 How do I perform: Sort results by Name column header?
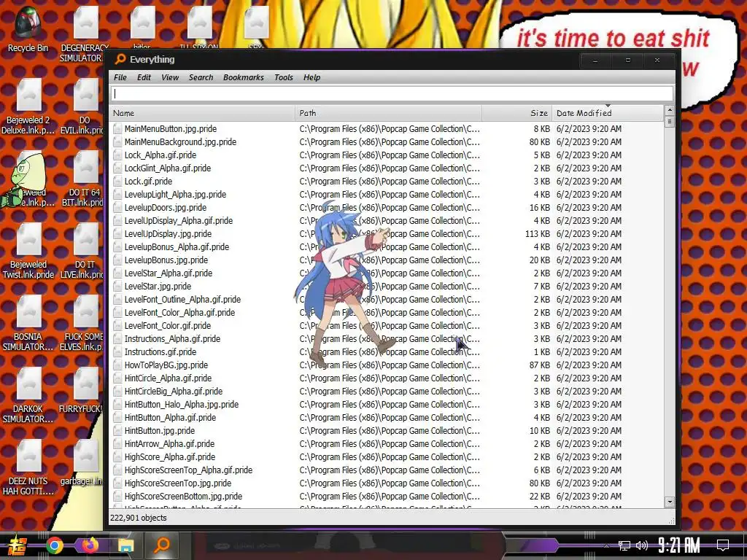click(x=203, y=113)
